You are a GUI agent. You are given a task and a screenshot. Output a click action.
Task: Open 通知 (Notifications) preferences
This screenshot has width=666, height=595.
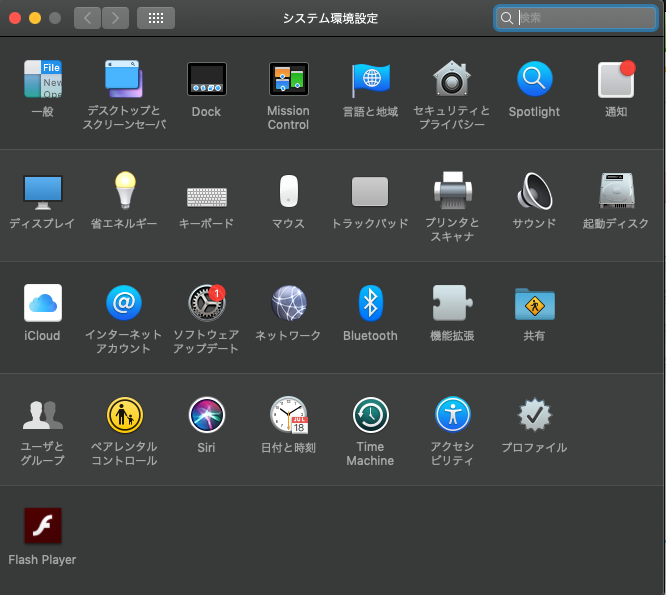(x=616, y=79)
